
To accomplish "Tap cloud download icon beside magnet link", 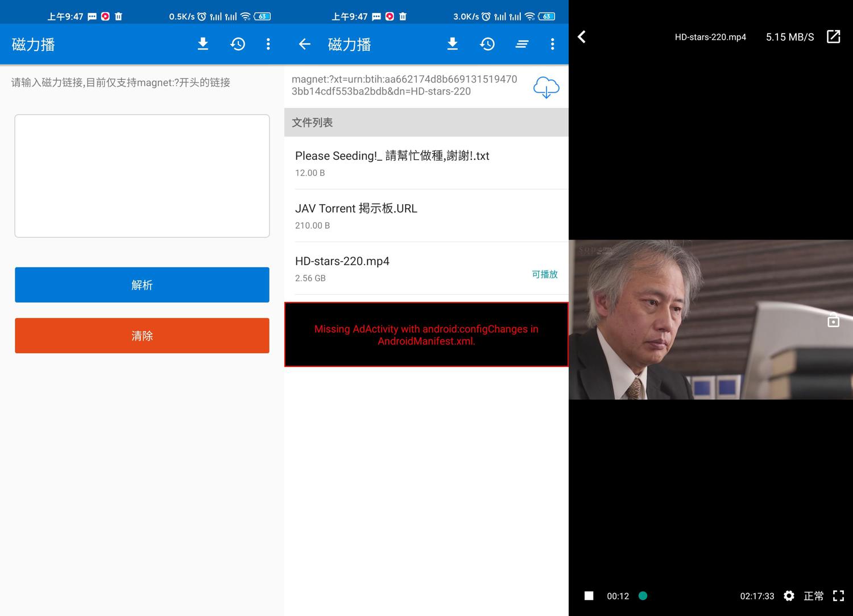I will coord(546,87).
